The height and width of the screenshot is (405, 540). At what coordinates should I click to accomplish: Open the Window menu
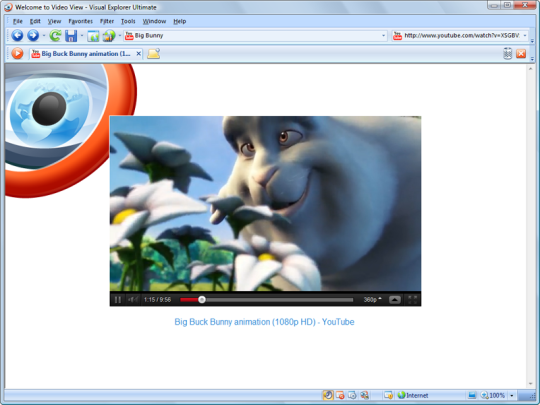(154, 21)
